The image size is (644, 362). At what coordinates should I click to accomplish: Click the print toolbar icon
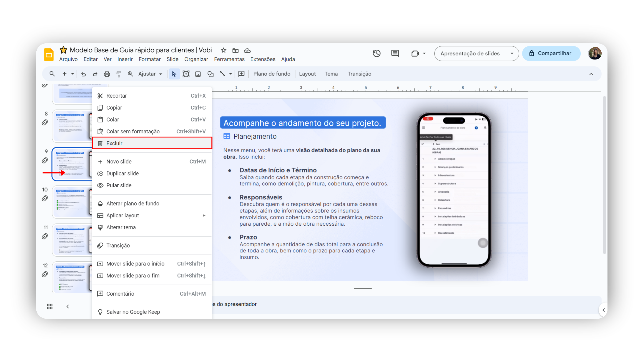107,74
